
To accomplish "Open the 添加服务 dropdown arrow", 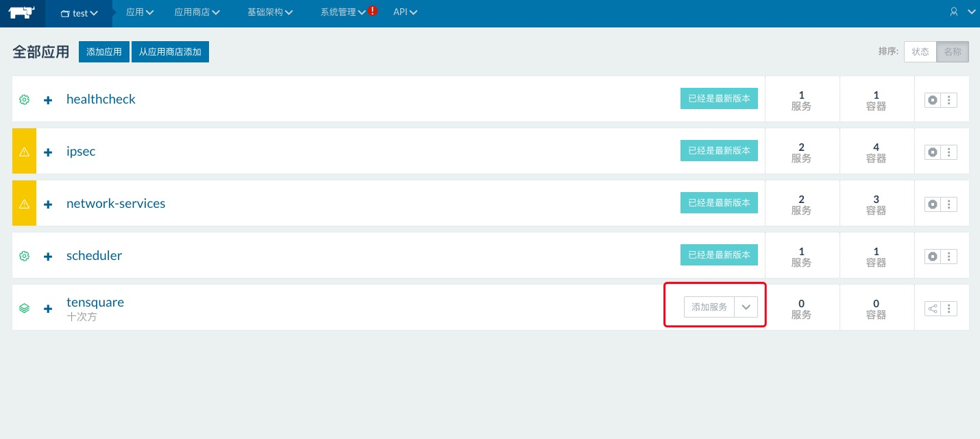I will (x=746, y=307).
